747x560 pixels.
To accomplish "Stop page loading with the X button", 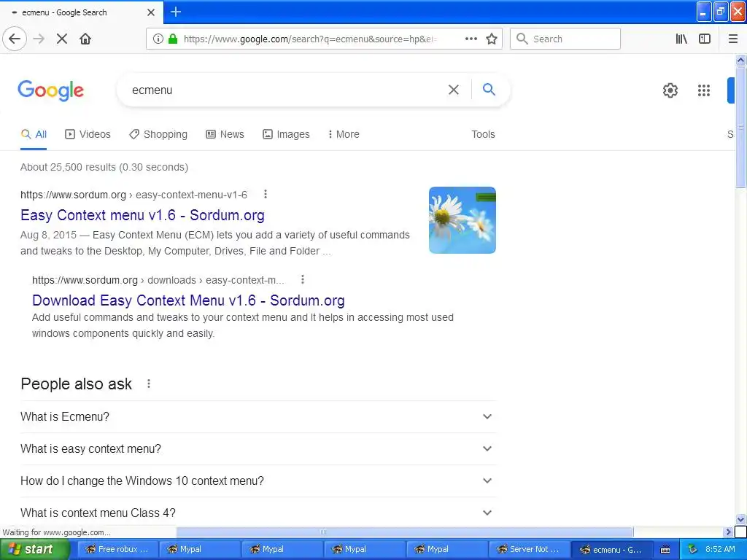I will coord(62,39).
